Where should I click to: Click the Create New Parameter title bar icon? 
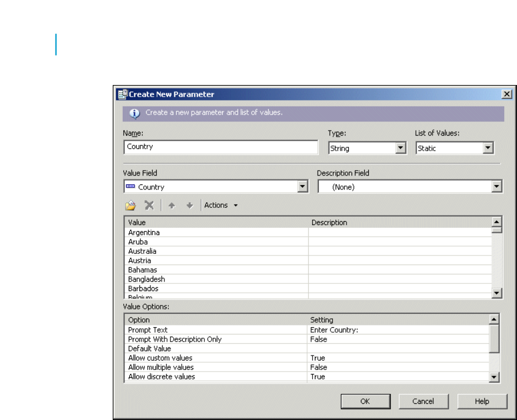122,94
